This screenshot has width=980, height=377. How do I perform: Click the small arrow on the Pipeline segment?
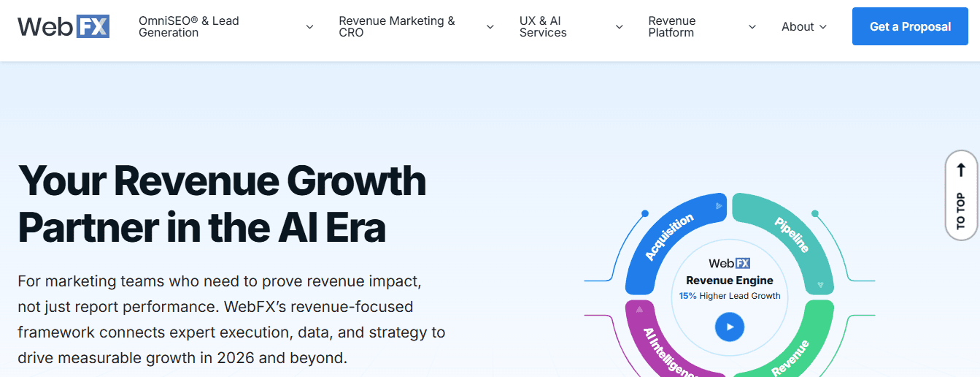pyautogui.click(x=821, y=285)
